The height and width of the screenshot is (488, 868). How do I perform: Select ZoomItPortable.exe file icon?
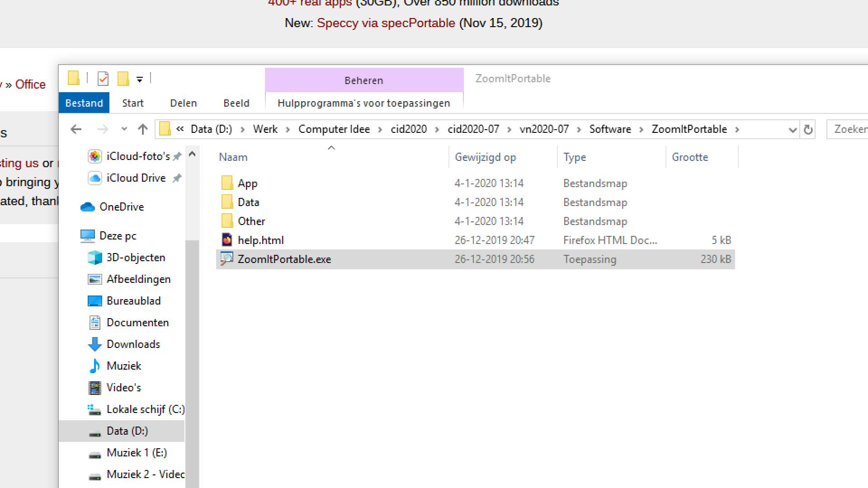pyautogui.click(x=226, y=259)
